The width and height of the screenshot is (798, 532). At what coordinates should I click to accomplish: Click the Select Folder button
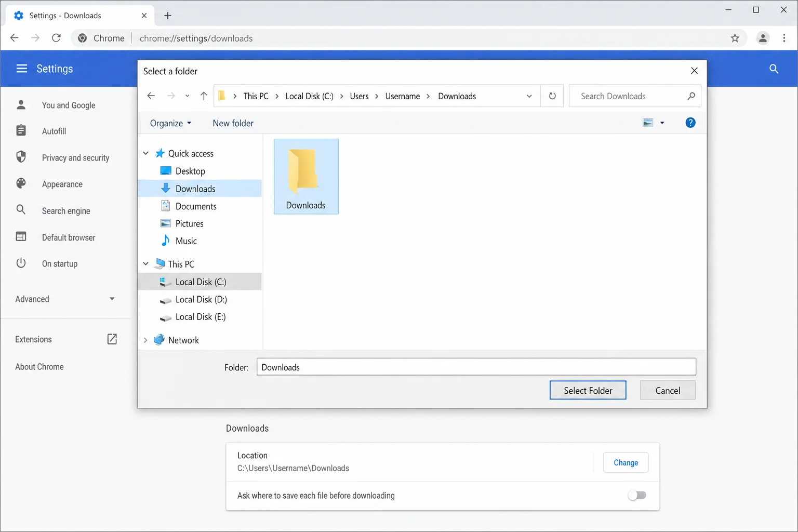588,390
